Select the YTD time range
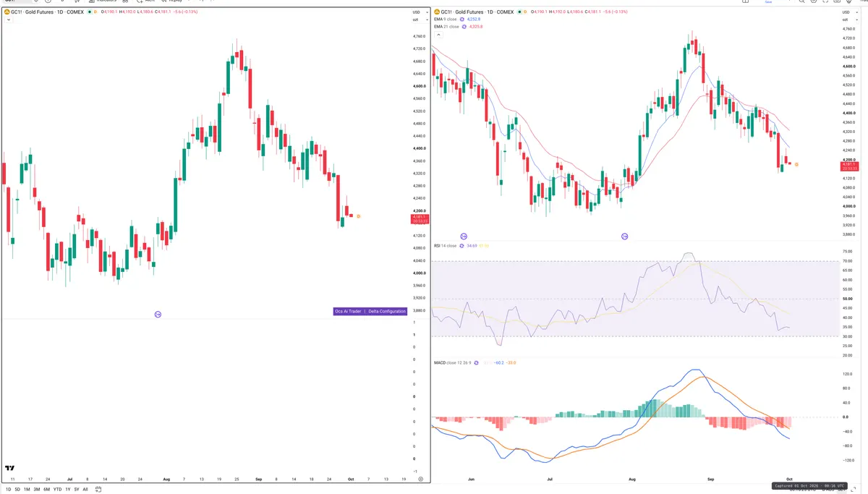868x494 pixels. click(57, 490)
